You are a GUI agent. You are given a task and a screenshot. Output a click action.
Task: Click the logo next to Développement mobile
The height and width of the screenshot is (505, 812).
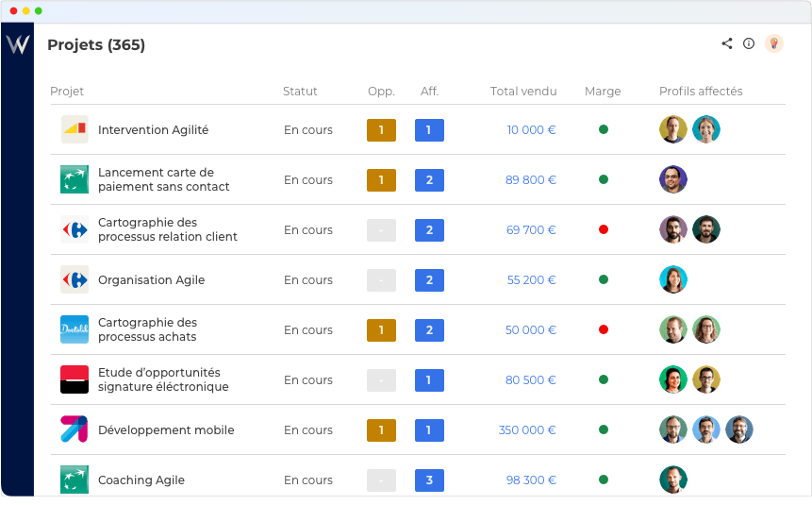tap(75, 429)
